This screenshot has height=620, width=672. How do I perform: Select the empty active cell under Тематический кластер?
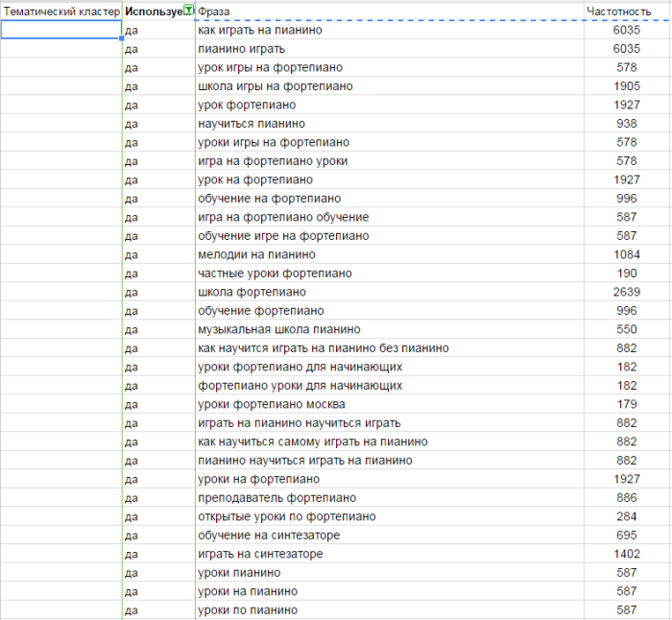click(60, 30)
